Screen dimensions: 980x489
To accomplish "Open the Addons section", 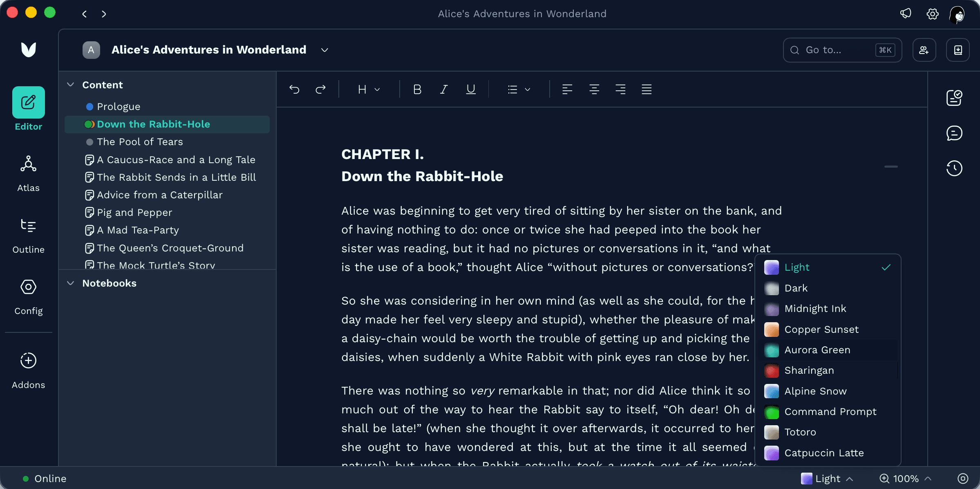I will tap(28, 370).
